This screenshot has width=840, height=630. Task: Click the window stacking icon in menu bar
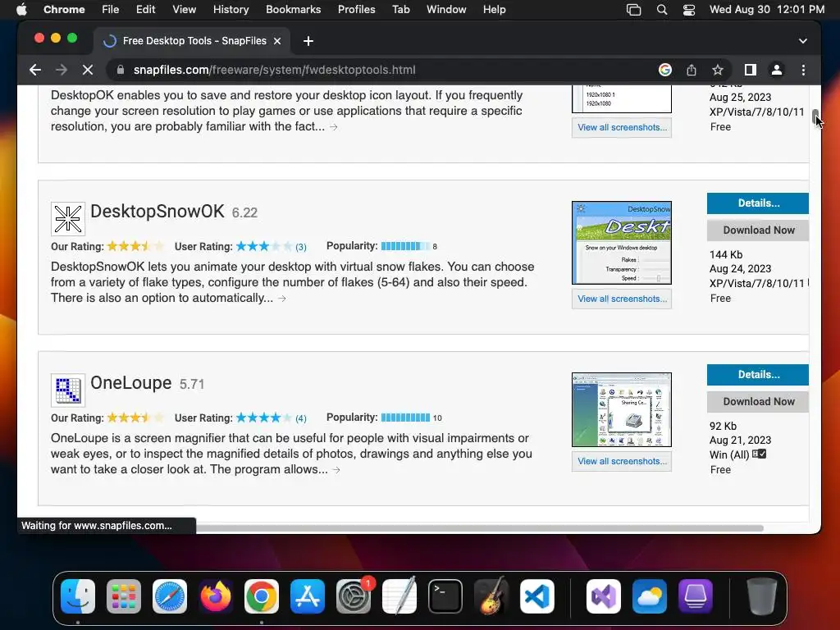pyautogui.click(x=634, y=10)
